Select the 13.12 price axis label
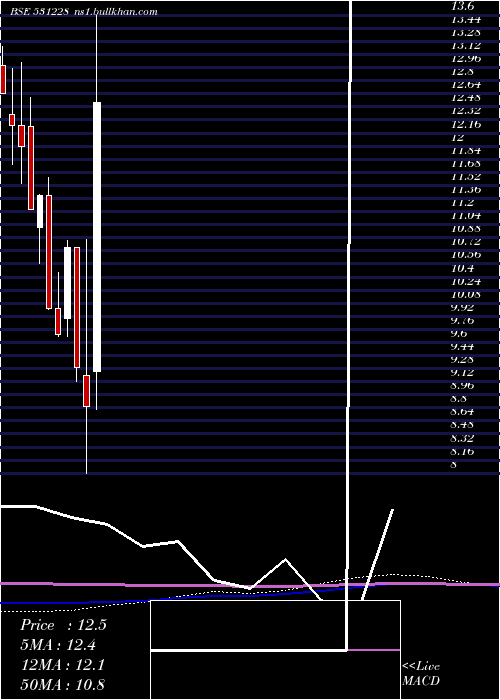This screenshot has height=700, width=500. pos(466,45)
